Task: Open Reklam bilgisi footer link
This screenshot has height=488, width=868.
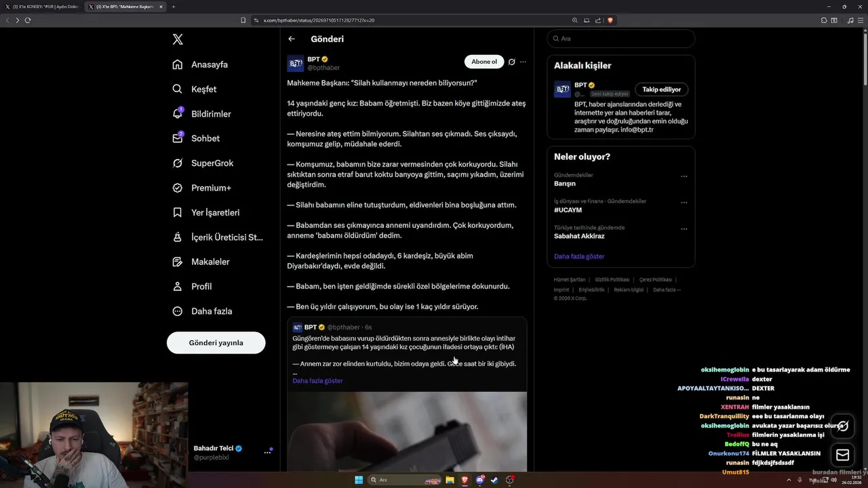Action: (x=629, y=290)
